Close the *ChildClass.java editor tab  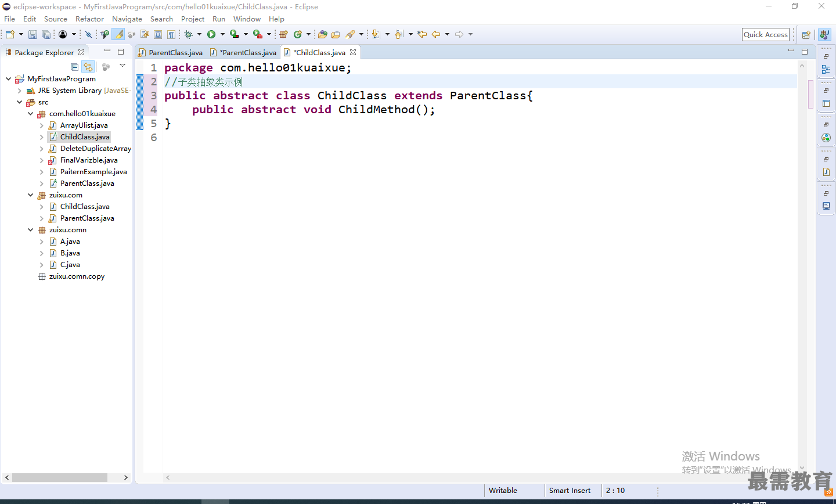(353, 52)
